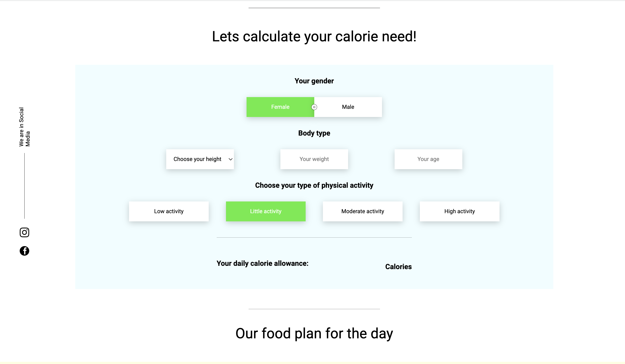The width and height of the screenshot is (625, 364).
Task: Open the Instagram social media icon
Action: [24, 232]
